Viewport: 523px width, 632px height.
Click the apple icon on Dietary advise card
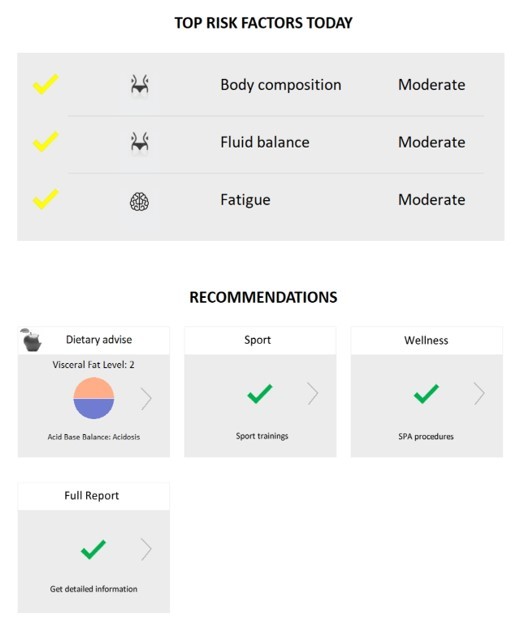[x=31, y=340]
